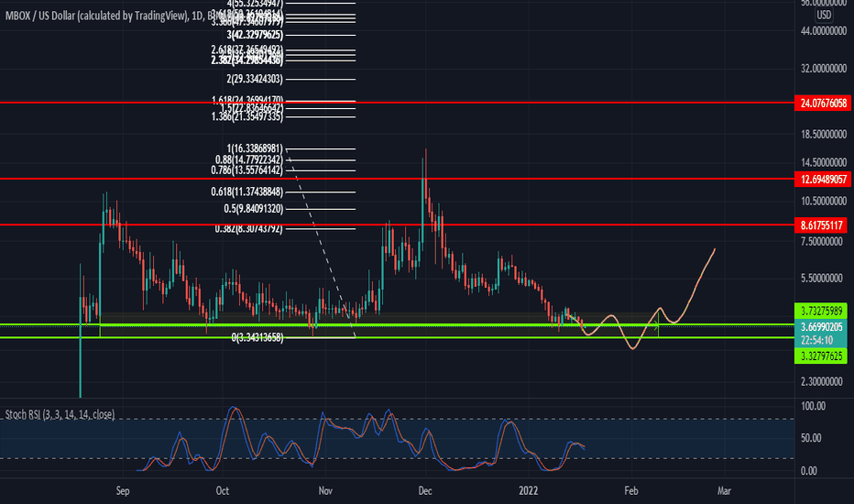The image size is (854, 504).
Task: Click the 32.00000000 price axis label
Action: pos(824,69)
